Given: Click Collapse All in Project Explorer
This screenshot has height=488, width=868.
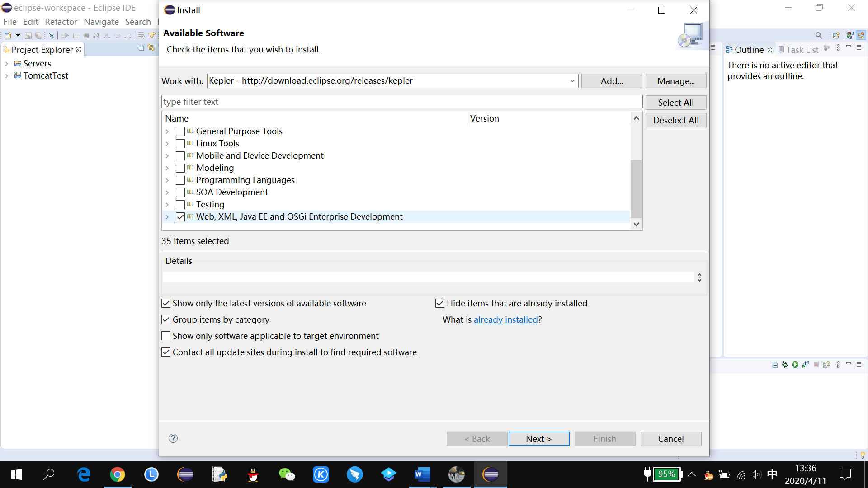Looking at the screenshot, I should click(x=141, y=48).
